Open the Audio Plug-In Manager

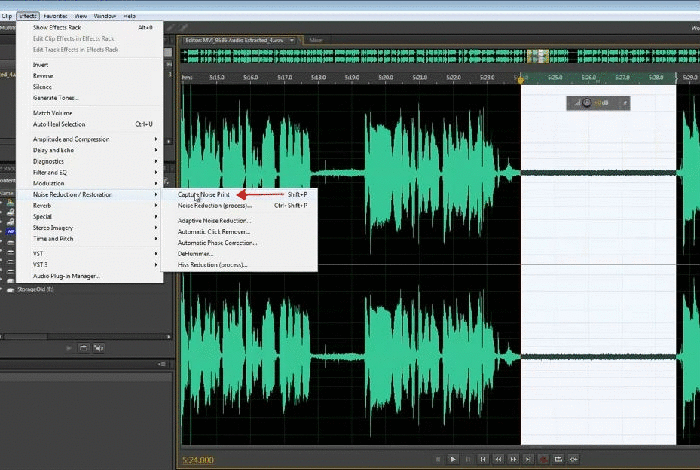point(66,276)
